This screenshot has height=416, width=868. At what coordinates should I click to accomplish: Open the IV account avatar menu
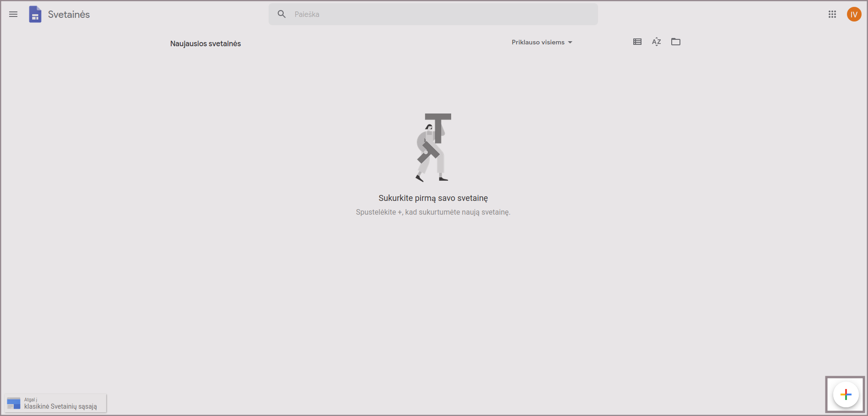(x=853, y=14)
